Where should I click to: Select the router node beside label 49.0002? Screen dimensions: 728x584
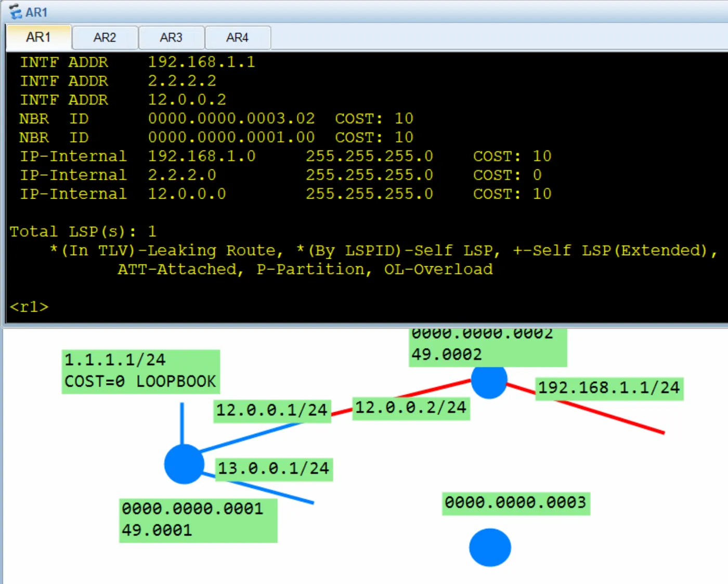[489, 381]
